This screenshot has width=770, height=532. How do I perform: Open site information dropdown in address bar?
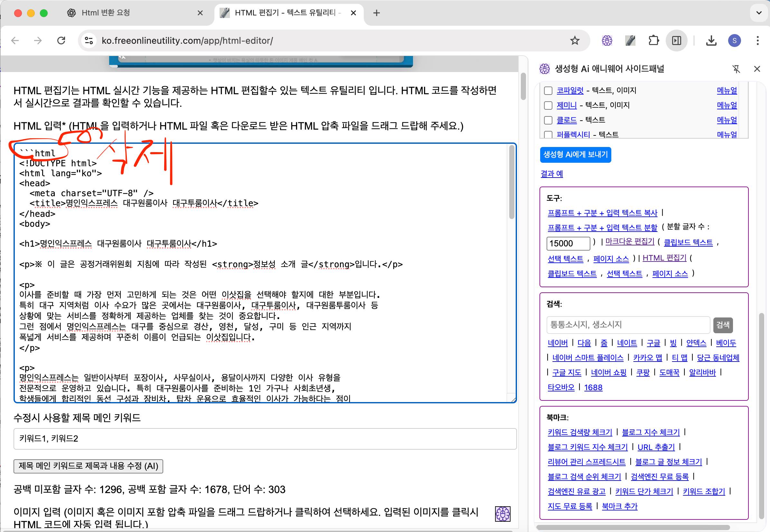(x=89, y=41)
